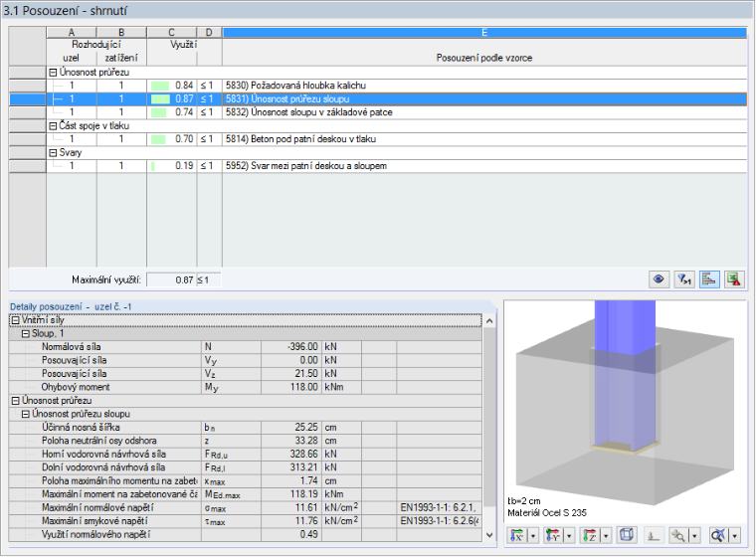Select row 5814 Beton pod patní deskou
Screen dimensions: 756x557
[x=378, y=139]
